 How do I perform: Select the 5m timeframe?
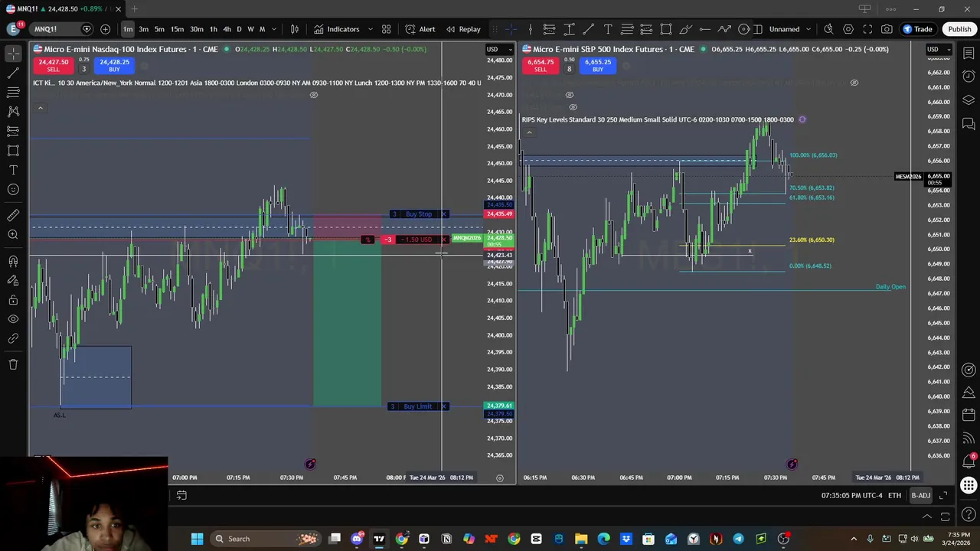tap(159, 29)
